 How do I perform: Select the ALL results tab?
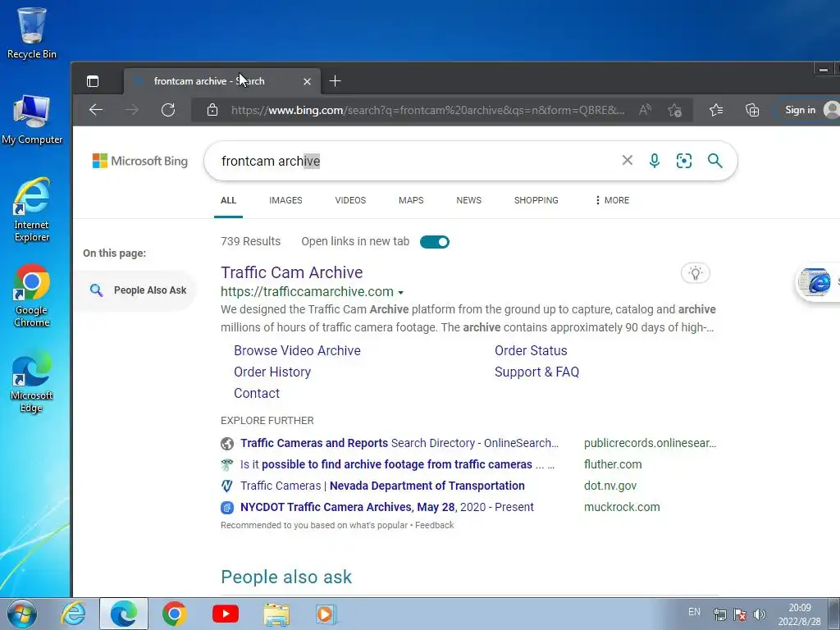click(x=228, y=200)
